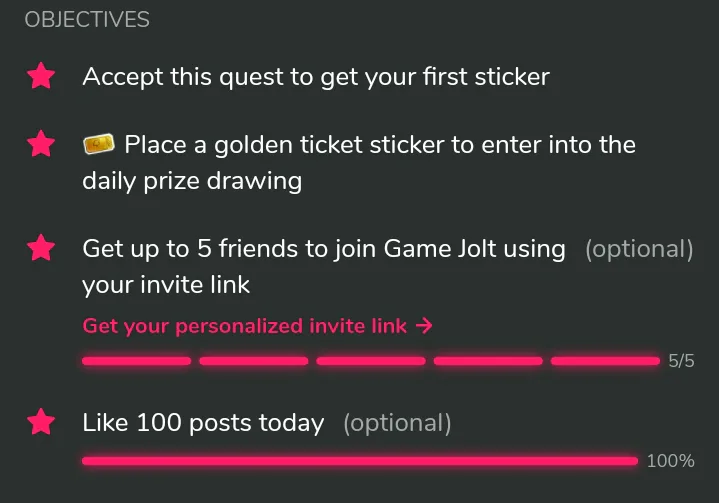Click the first segment of the friends progress bar
This screenshot has height=503, width=719.
coord(136,361)
